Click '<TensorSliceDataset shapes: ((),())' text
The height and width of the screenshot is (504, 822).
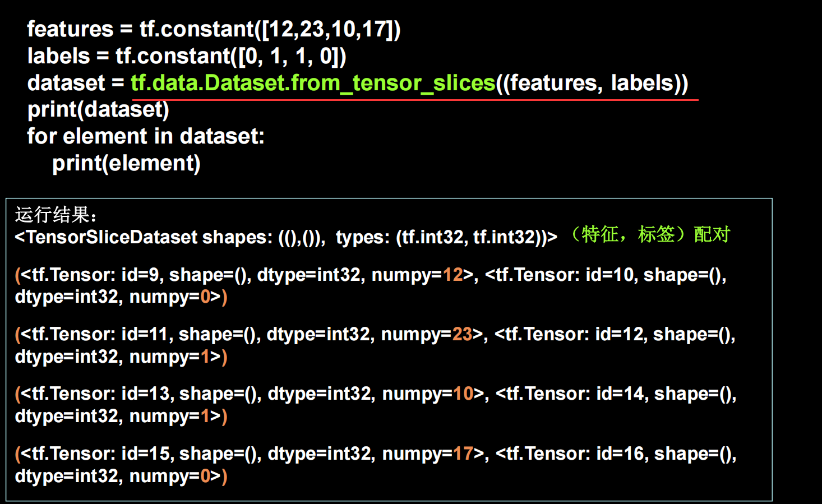[170, 237]
